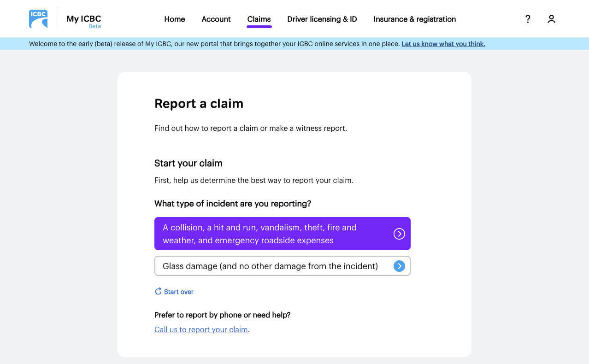Click the white circled arrow on the collision option
589x364 pixels.
(399, 234)
